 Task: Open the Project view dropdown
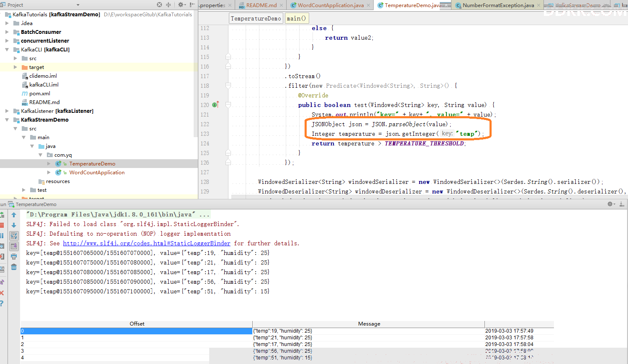click(78, 5)
